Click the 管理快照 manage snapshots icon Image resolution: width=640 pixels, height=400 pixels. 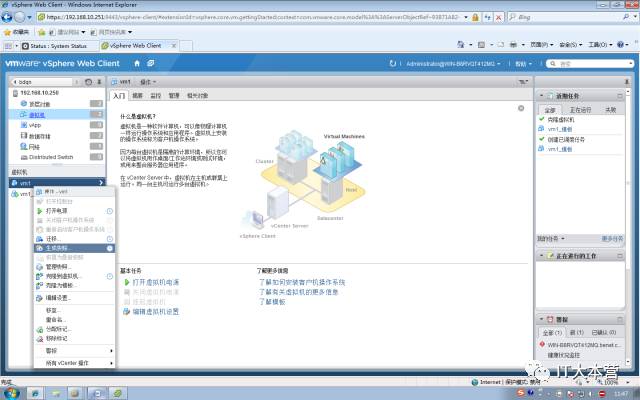pyautogui.click(x=40, y=267)
